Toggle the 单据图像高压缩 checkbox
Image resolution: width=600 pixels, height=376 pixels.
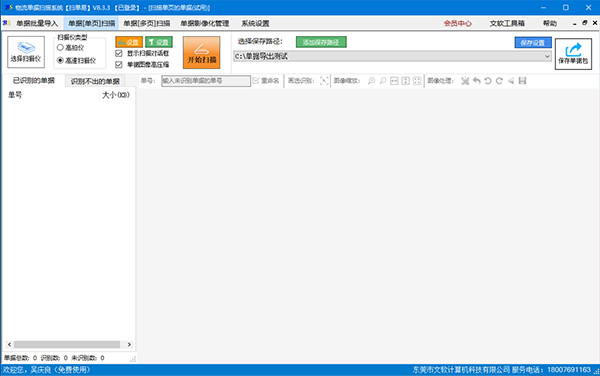point(119,65)
